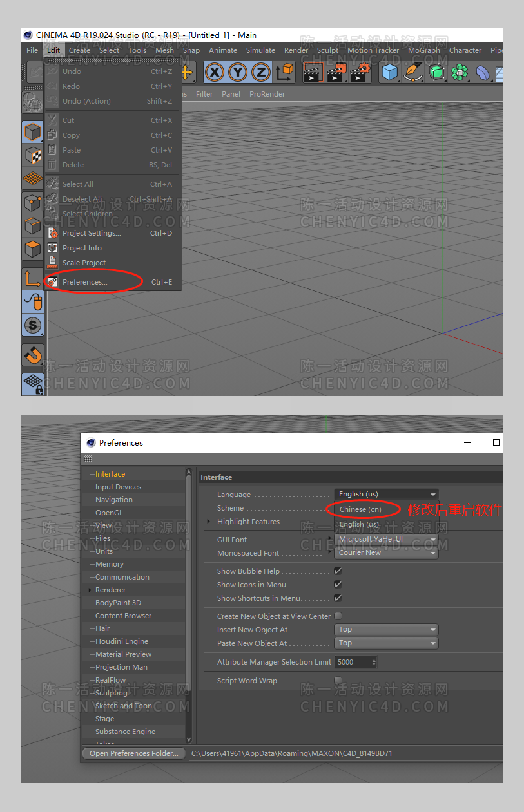Click the Project Settings icon in menu
The image size is (524, 812).
point(52,233)
